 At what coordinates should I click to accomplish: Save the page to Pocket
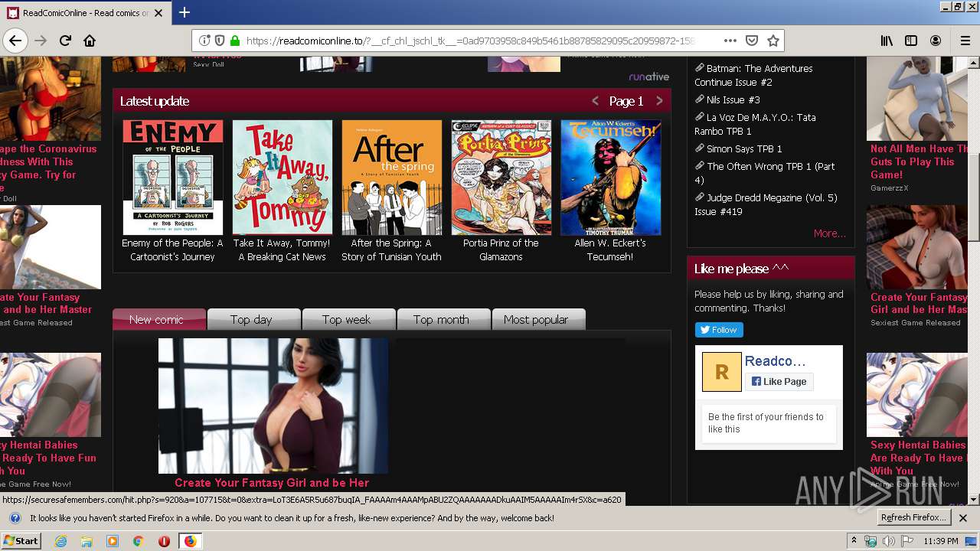(x=752, y=41)
